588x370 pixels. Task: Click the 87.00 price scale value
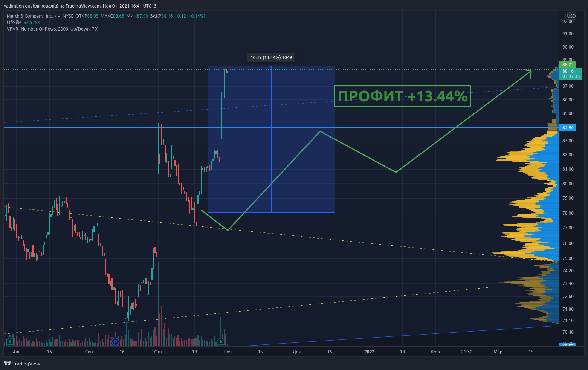pos(568,86)
